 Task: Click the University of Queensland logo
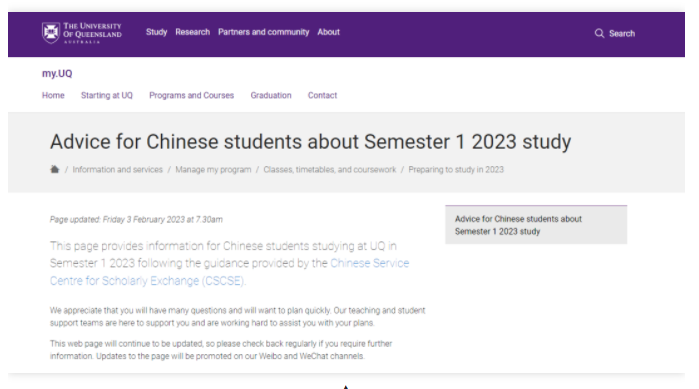click(x=82, y=33)
